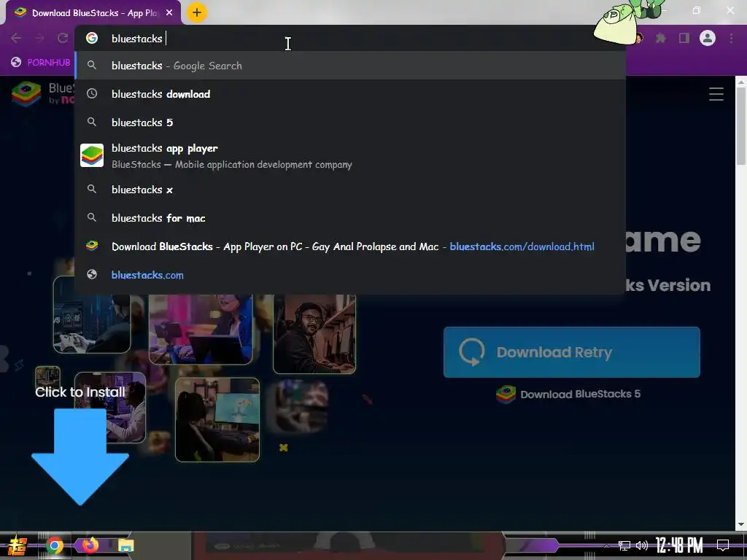Click the network tray icon
The width and height of the screenshot is (747, 560).
click(624, 545)
